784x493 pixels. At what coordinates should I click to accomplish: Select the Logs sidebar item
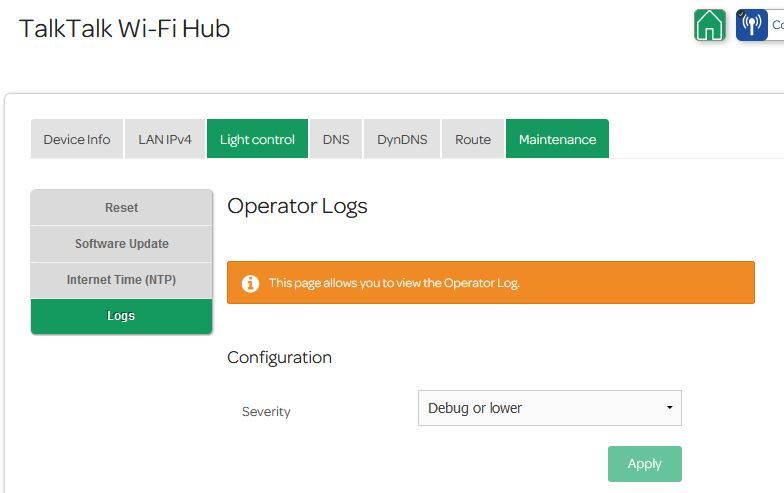pyautogui.click(x=122, y=316)
